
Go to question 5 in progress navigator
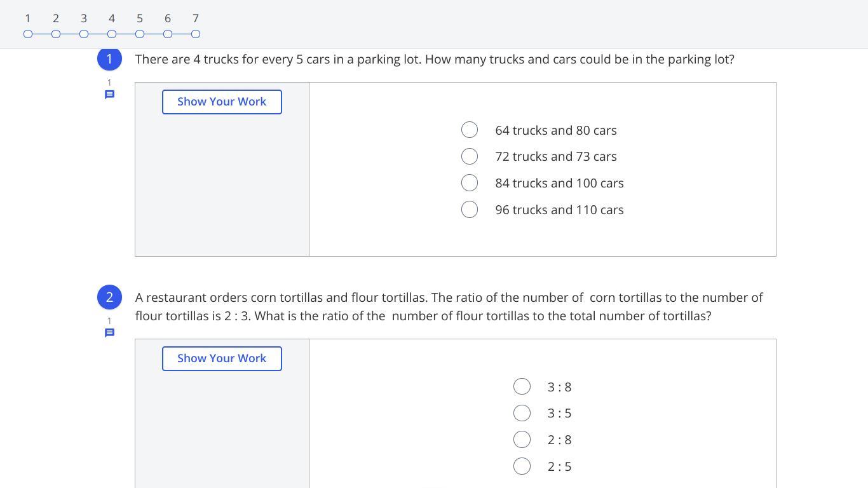coord(140,34)
